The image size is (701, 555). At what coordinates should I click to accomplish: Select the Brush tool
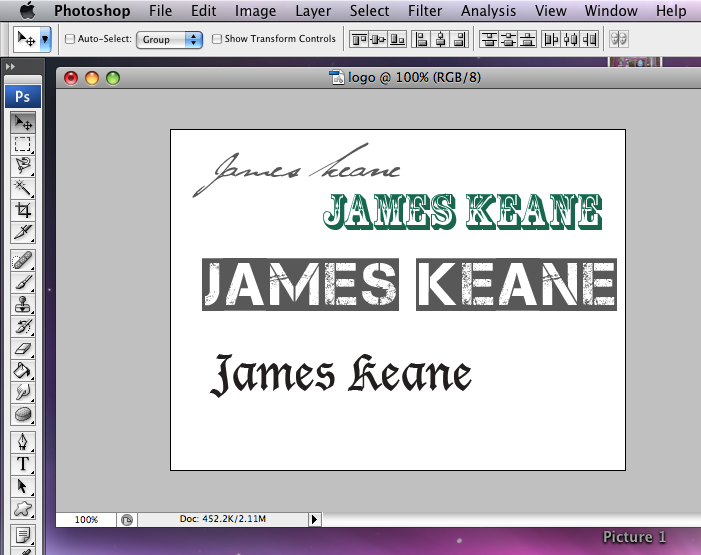tap(23, 283)
